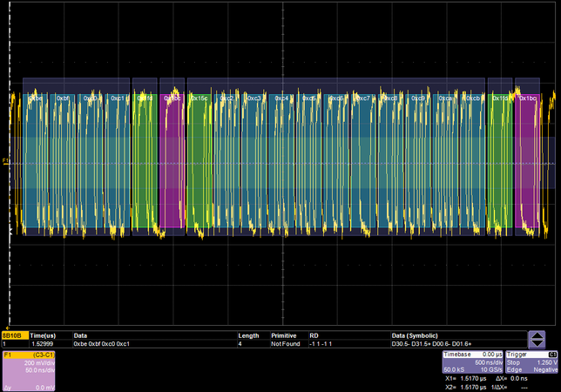This screenshot has width=561, height=392.
Task: Select decoded symbol 0xc3 on waveform
Action: coord(254,160)
